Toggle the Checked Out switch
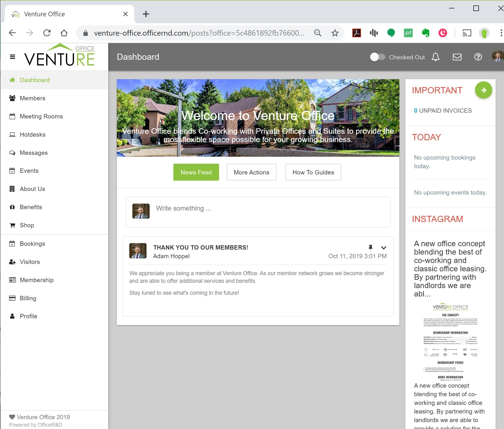The image size is (504, 429). [377, 57]
